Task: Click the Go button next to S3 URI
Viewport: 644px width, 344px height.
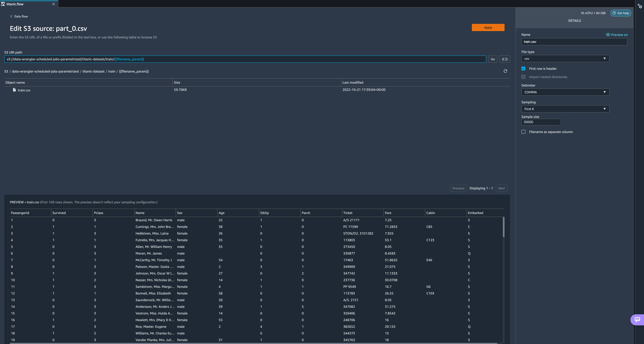Action: coord(493,59)
